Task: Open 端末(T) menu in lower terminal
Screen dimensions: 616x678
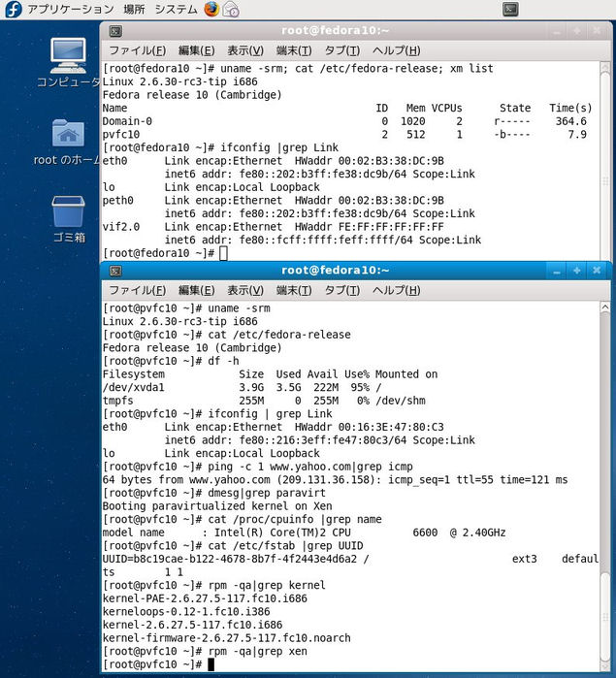Action: [x=294, y=290]
